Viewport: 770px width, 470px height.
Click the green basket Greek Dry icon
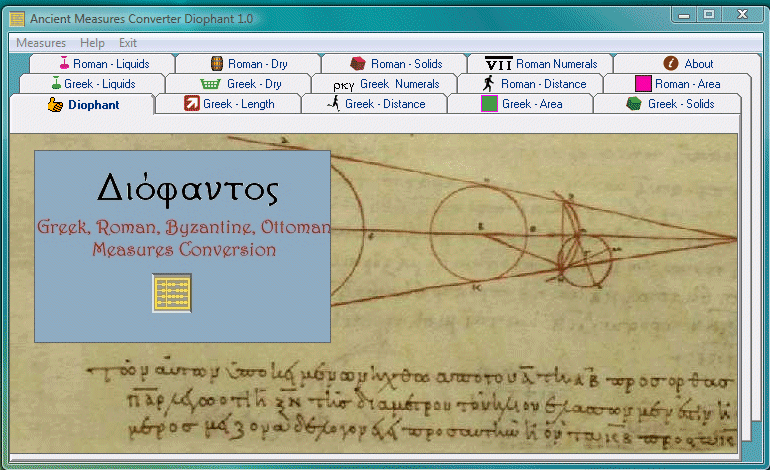(210, 84)
